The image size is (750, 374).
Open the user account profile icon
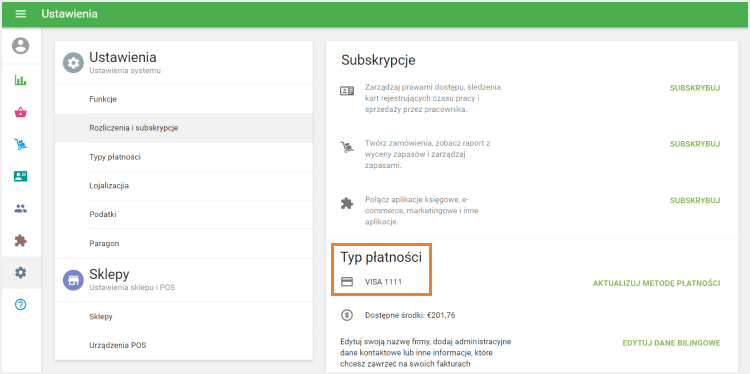(x=21, y=46)
